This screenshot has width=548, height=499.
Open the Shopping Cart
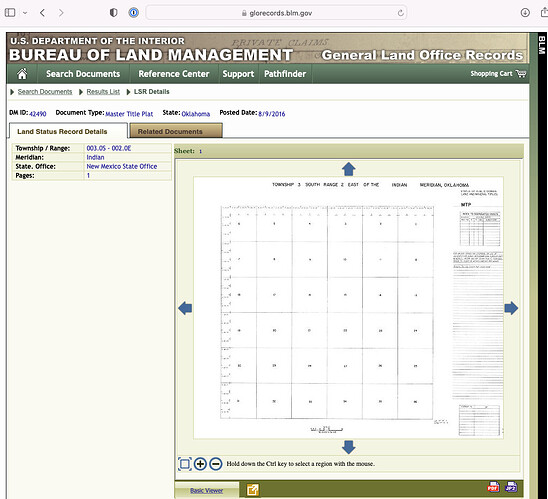[x=498, y=73]
